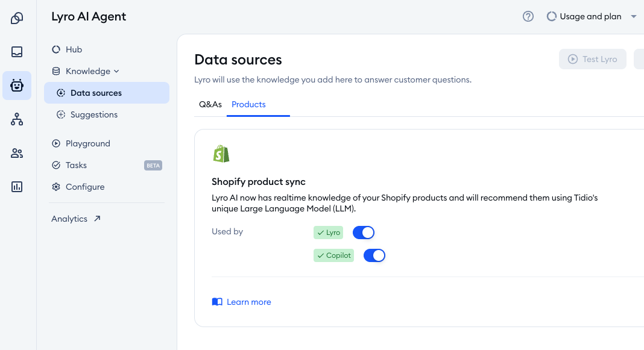Click the Shopify product sync heading
The image size is (644, 350).
pyautogui.click(x=258, y=182)
